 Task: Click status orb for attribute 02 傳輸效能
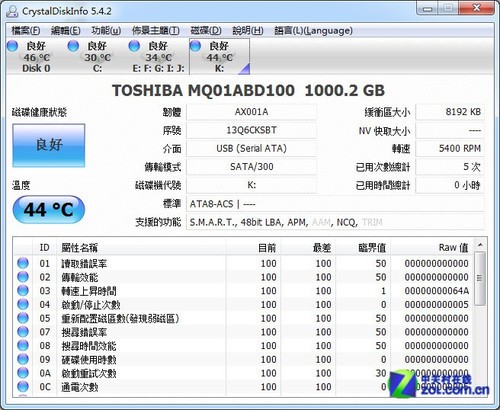coord(23,277)
